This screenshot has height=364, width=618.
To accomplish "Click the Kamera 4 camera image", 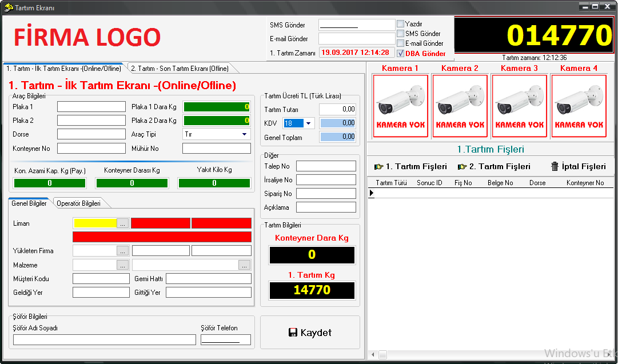I will [579, 106].
